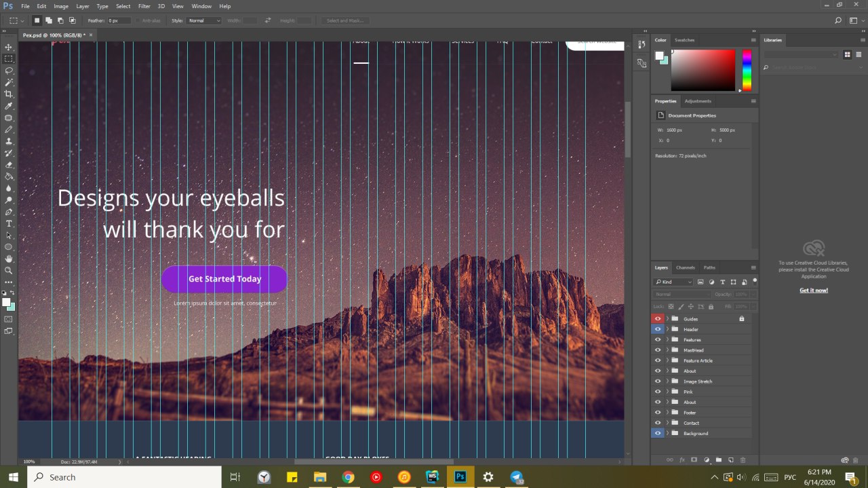
Task: Click the Create new group folder icon
Action: (x=719, y=460)
